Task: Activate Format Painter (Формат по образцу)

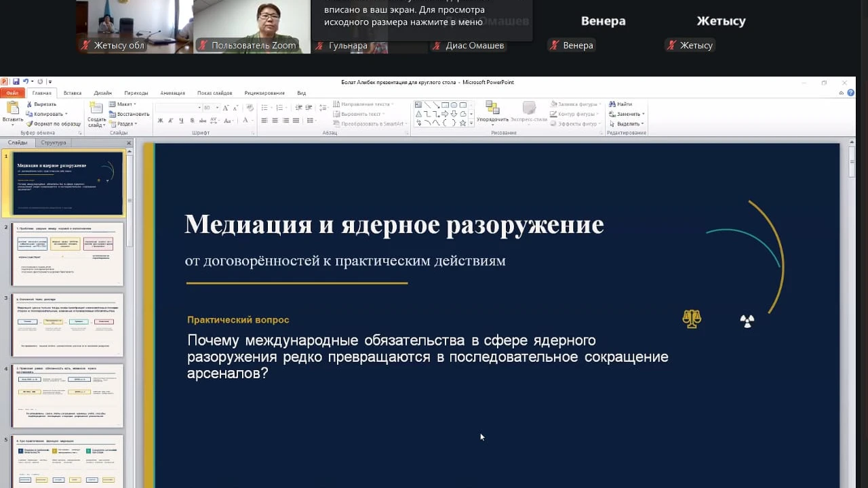Action: [x=53, y=124]
